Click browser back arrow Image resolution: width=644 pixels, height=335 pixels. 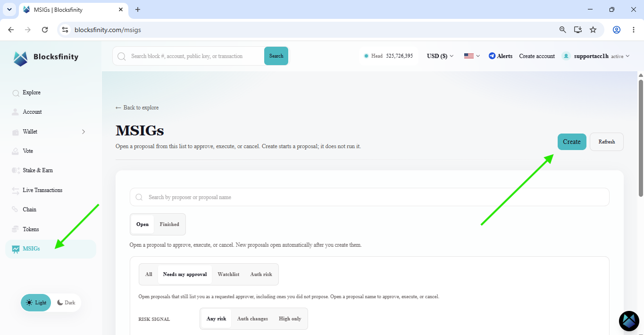point(11,30)
